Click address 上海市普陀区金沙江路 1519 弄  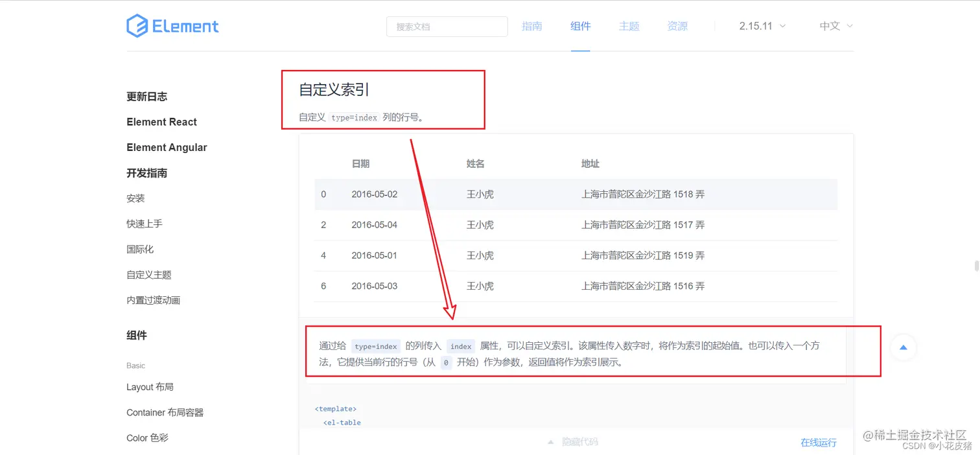pyautogui.click(x=643, y=255)
